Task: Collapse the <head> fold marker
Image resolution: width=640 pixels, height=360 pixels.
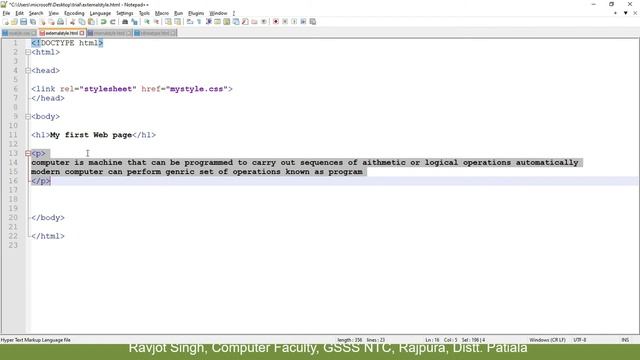Action: tap(28, 71)
